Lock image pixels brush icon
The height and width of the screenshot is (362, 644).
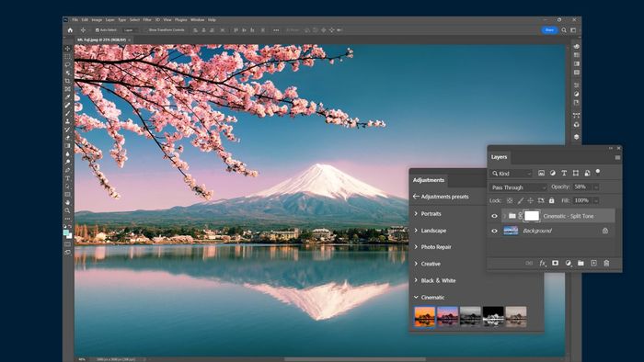[x=521, y=200]
